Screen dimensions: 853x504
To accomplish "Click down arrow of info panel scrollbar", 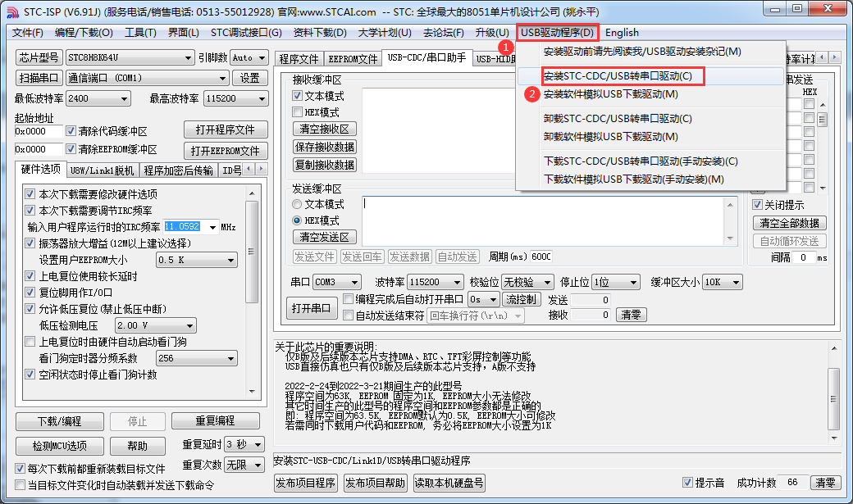I will (833, 438).
